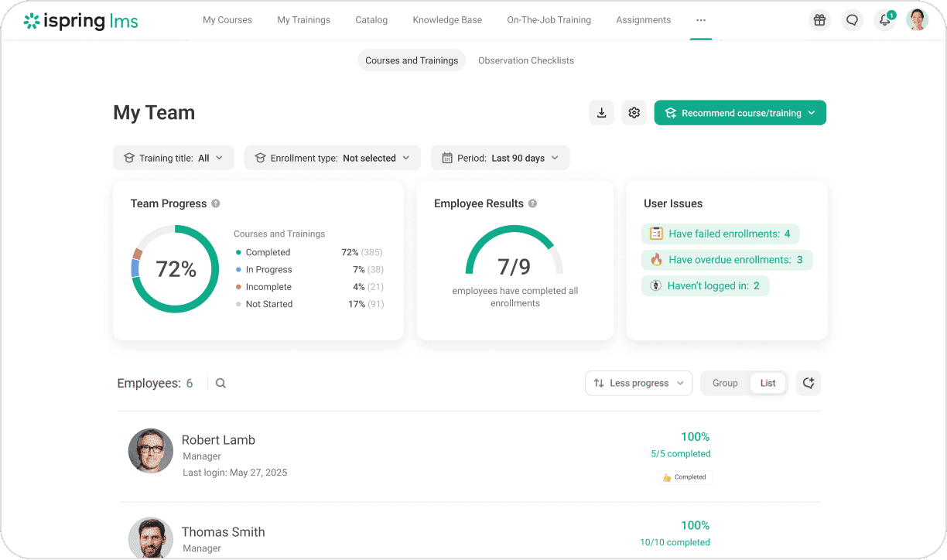Open Thomas Smith's profile photo
Viewport: 947px width, 560px height.
click(151, 538)
